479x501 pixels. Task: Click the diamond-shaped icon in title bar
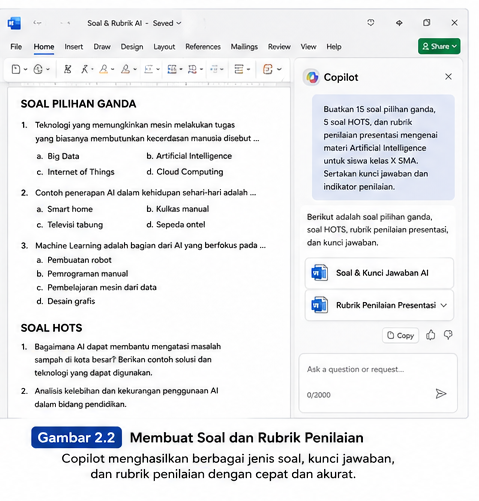tap(399, 23)
